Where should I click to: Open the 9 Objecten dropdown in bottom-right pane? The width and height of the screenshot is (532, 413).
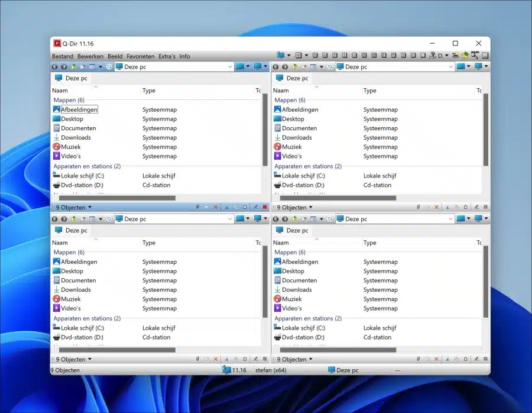coord(310,359)
